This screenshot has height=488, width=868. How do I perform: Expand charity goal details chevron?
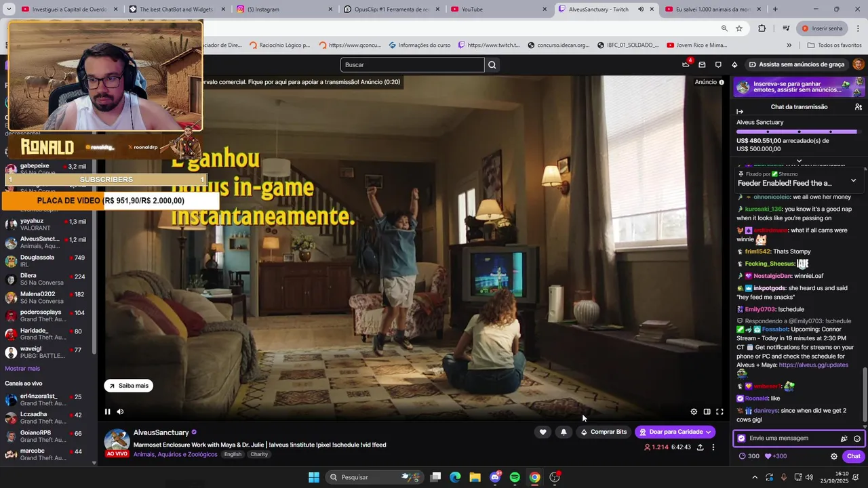(x=799, y=161)
